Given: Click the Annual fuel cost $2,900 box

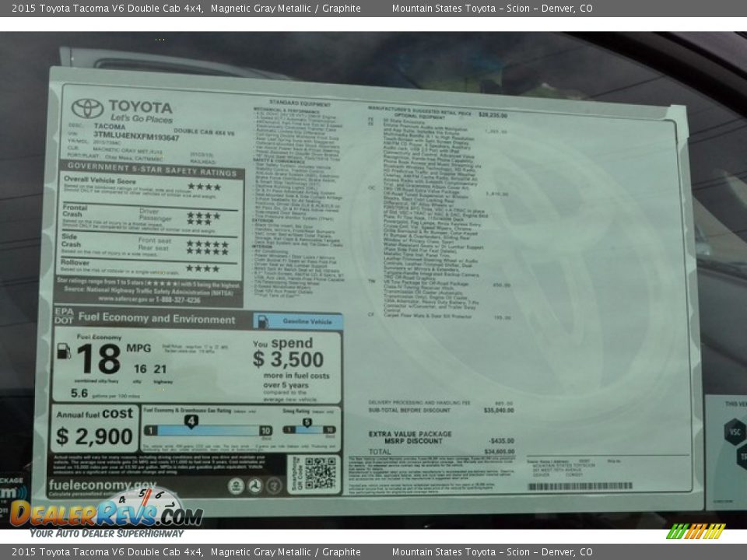Looking at the screenshot, I should pyautogui.click(x=95, y=429).
